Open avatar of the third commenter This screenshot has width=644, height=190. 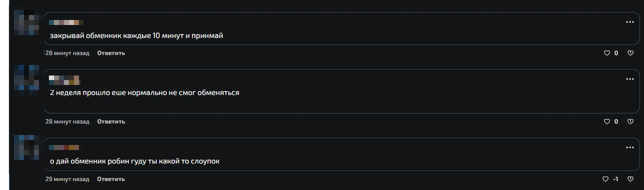coord(27,148)
